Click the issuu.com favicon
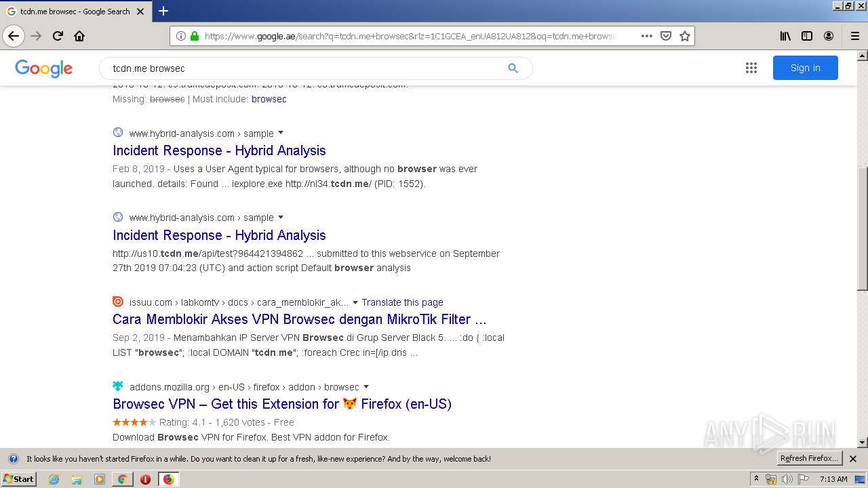The height and width of the screenshot is (488, 868). click(x=118, y=302)
